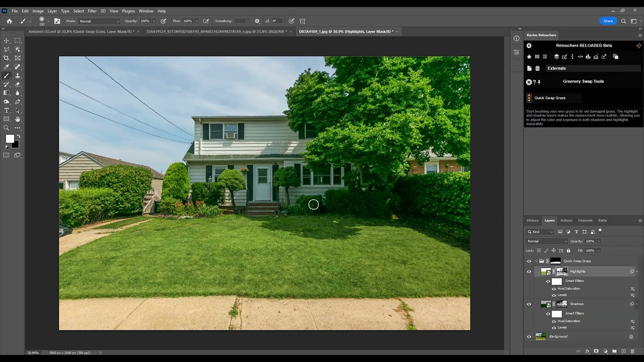
Task: Select the Move tool
Action: 7,41
